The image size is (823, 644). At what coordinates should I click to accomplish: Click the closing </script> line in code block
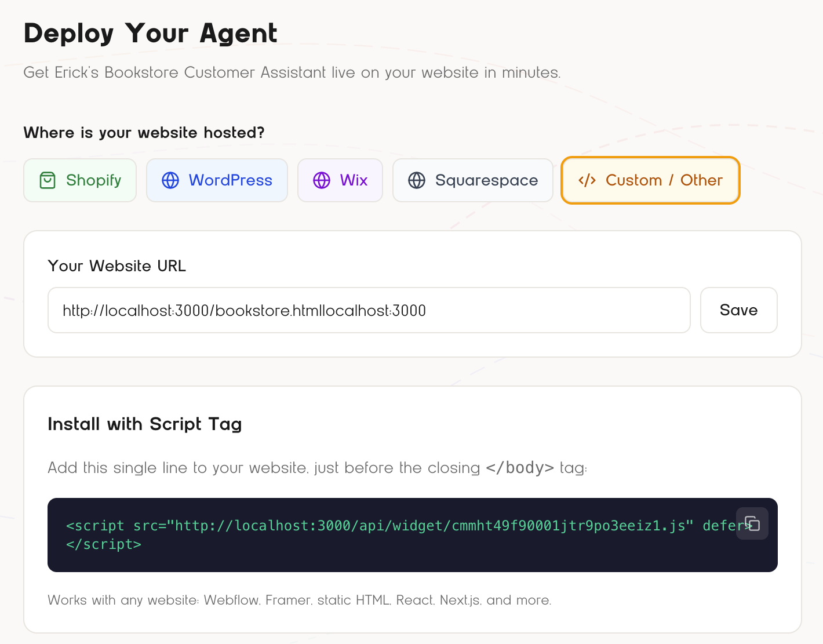(x=104, y=544)
